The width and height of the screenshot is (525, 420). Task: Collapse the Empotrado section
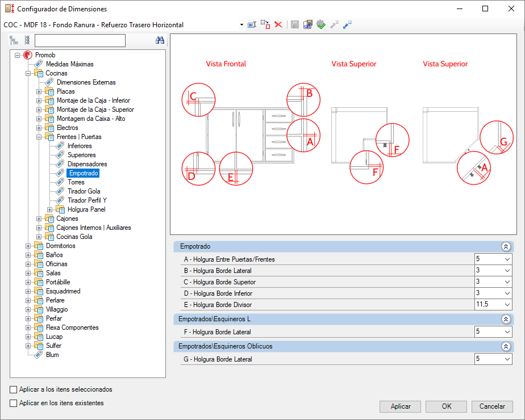coord(506,246)
